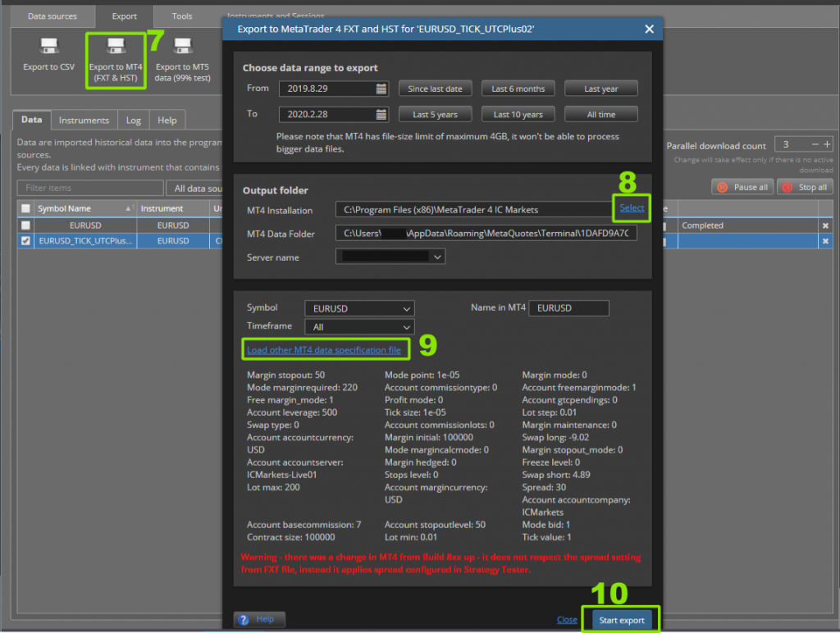Click Export to MT4 (FXT & HST) icon
Image resolution: width=840 pixels, height=633 pixels.
pos(116,47)
